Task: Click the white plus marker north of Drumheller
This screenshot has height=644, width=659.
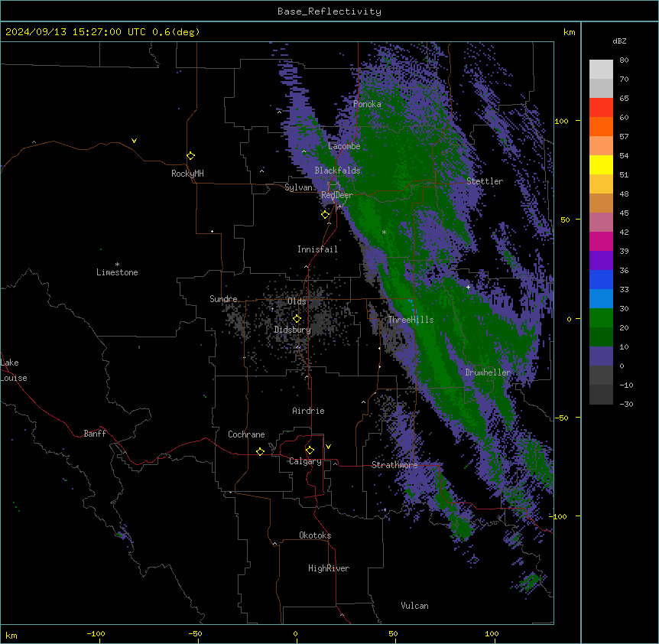Action: [468, 287]
